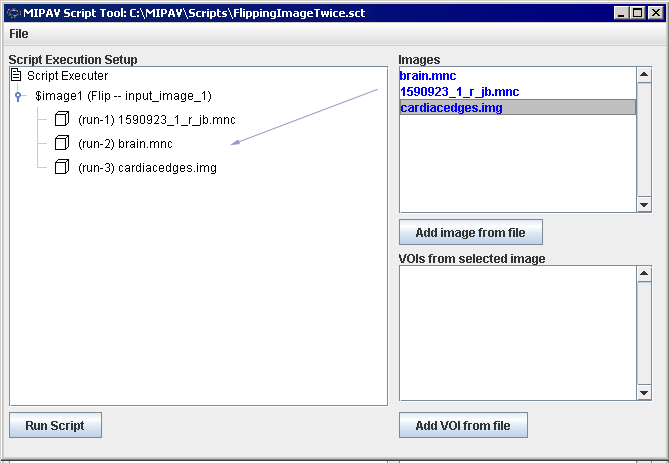Click the MIPAV title bar application icon
Viewport: 669px width, 463px height.
coord(13,12)
